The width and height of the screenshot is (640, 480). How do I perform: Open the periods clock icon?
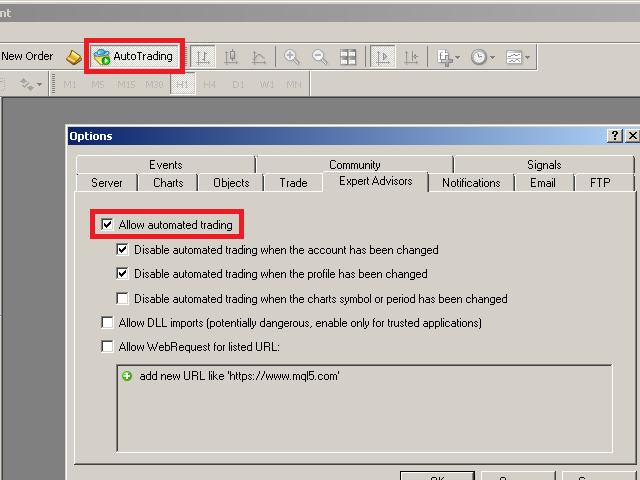pyautogui.click(x=478, y=57)
